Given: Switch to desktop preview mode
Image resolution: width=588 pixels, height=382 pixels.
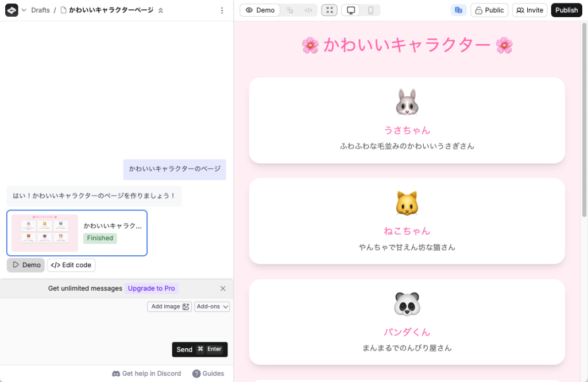Looking at the screenshot, I should click(351, 10).
